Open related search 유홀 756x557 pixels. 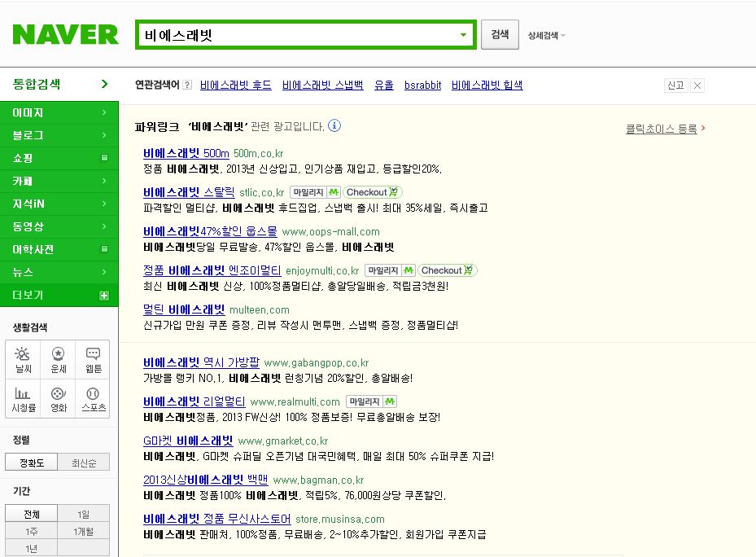click(x=384, y=85)
